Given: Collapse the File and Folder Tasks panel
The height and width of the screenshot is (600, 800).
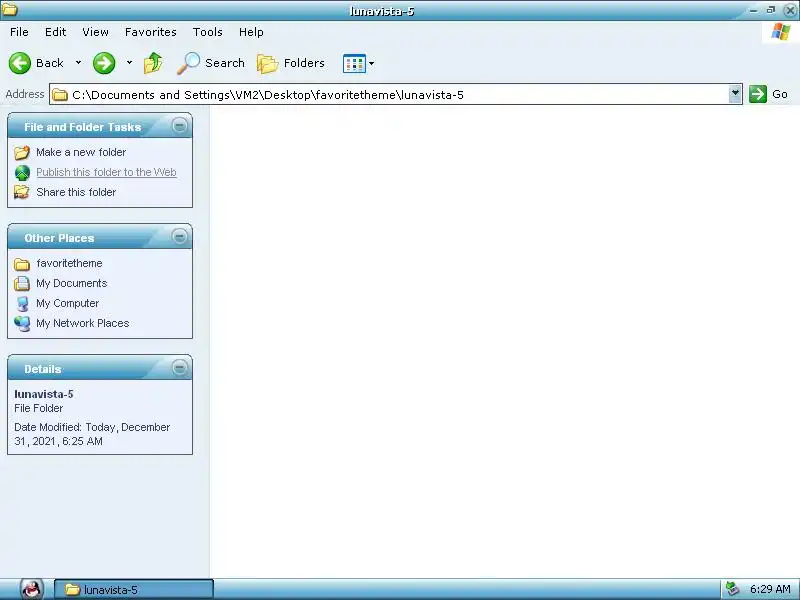Looking at the screenshot, I should [180, 126].
